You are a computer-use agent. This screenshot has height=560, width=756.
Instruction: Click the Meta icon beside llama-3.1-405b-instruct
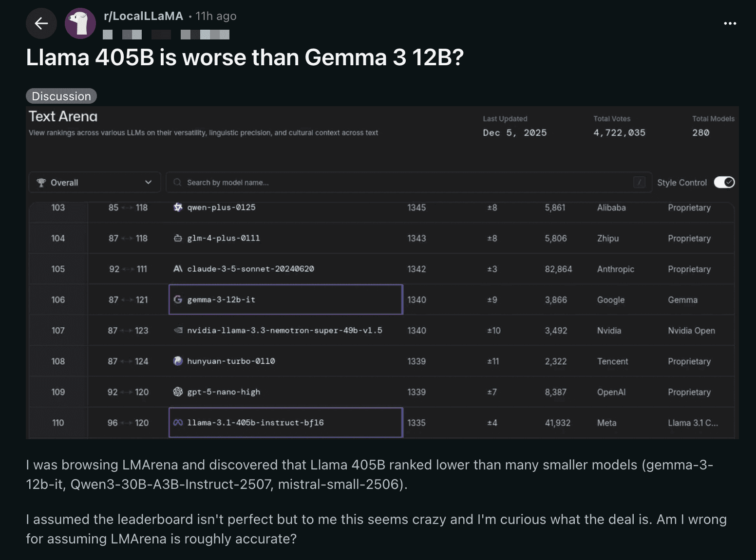coord(178,423)
